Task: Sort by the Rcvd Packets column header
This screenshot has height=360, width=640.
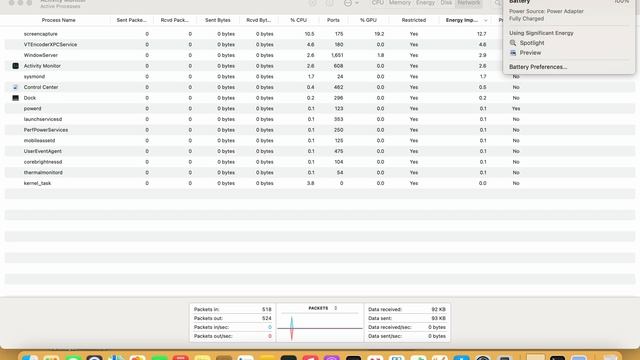Action: 175,20
